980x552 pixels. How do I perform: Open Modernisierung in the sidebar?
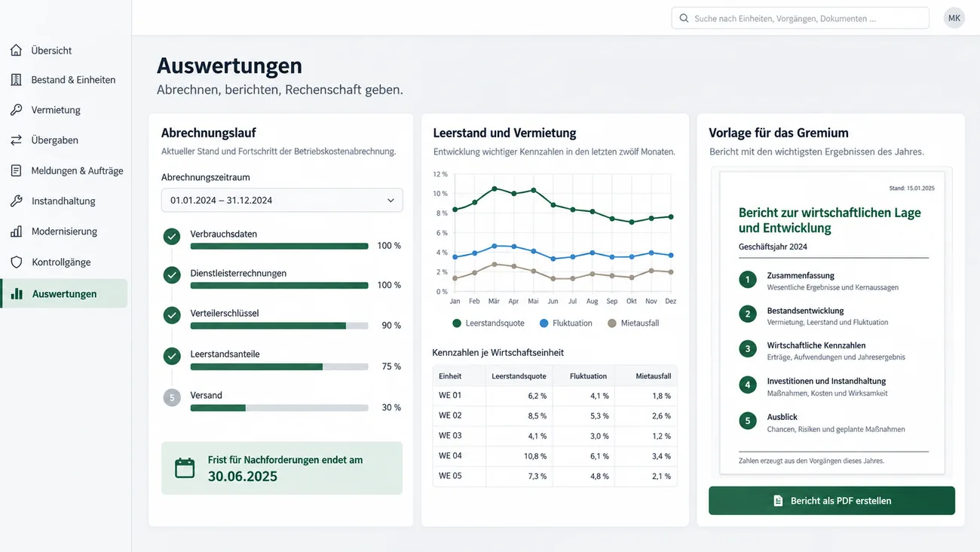click(64, 232)
